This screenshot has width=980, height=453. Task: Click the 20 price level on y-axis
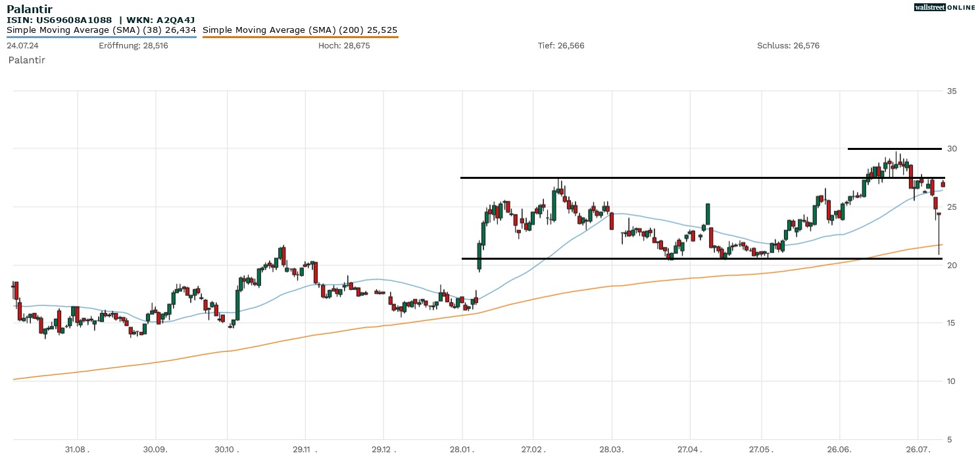coord(952,265)
